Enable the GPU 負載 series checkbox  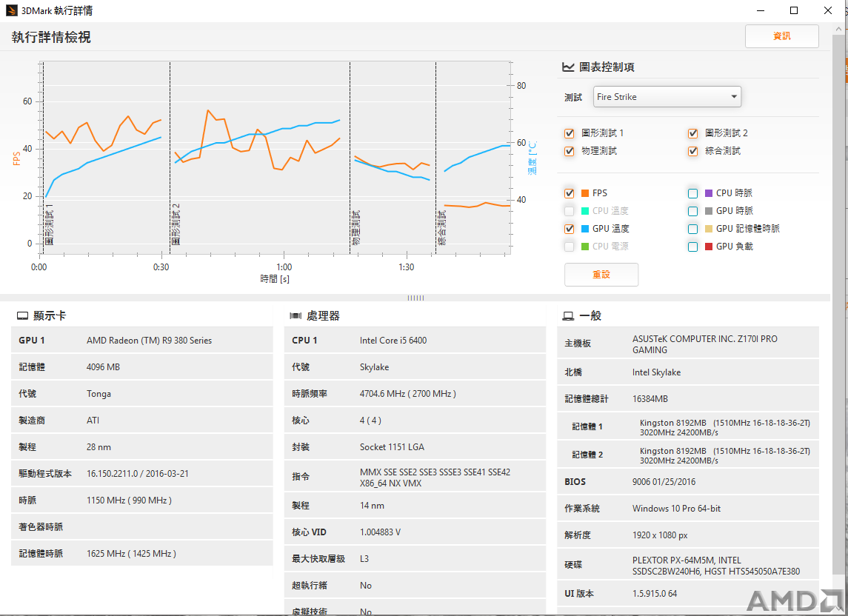pyautogui.click(x=692, y=247)
